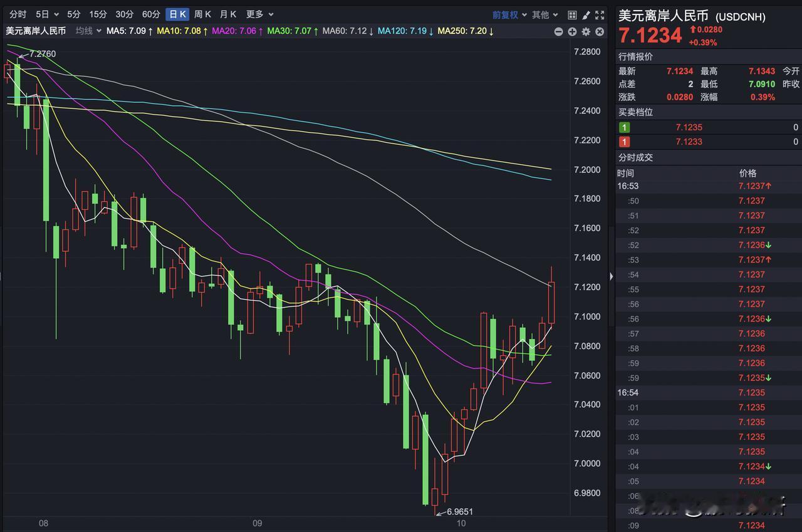
Task: Click the 7.0000 price axis label
Action: click(x=587, y=464)
